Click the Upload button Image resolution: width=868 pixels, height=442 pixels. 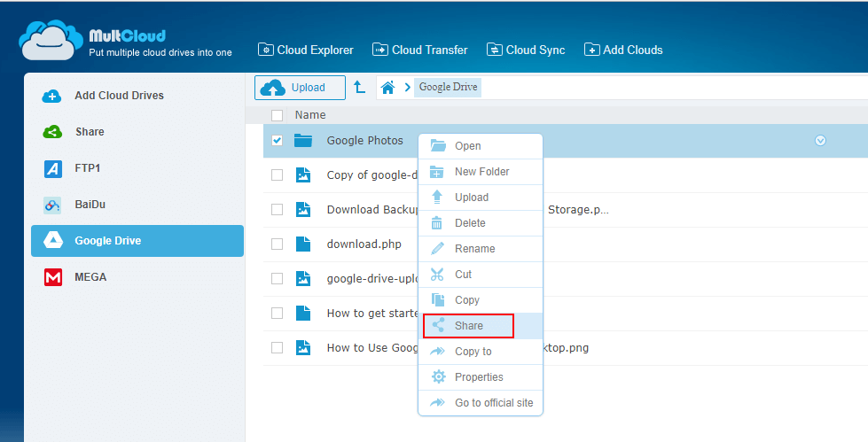(x=301, y=88)
